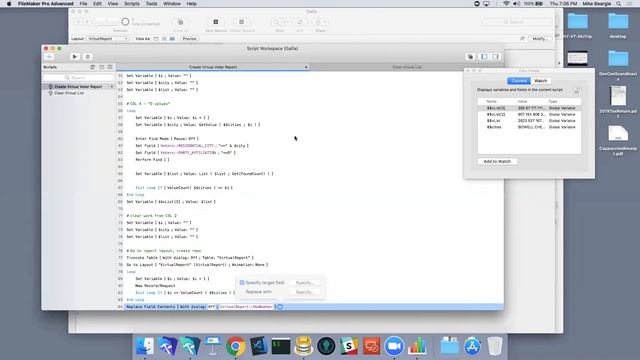
Task: Click Specify button for Replace with
Action: tap(304, 292)
